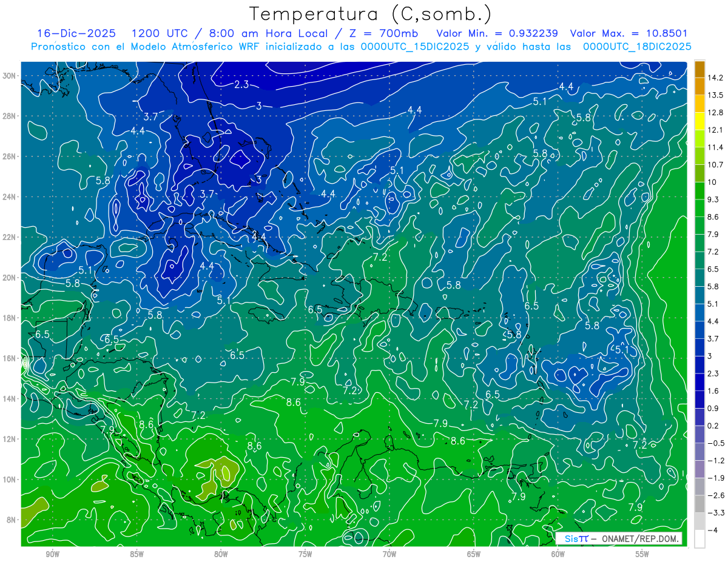Click the 12N latitude axis label

click(x=10, y=439)
